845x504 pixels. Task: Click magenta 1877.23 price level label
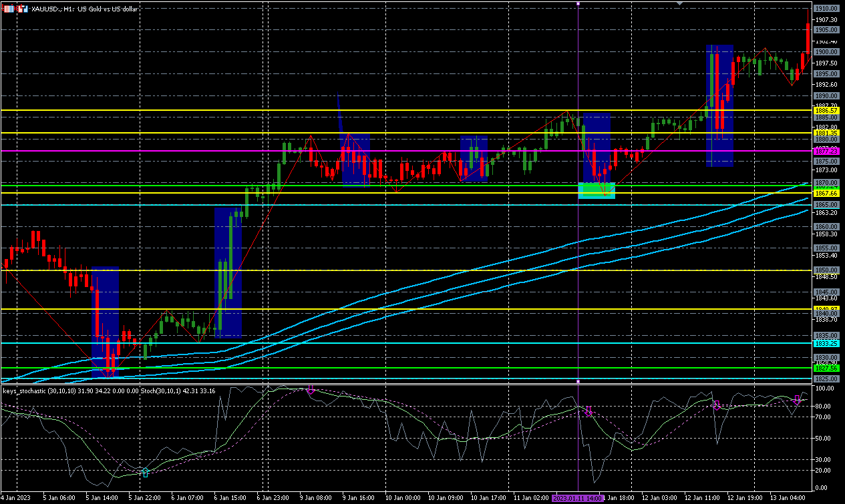[x=826, y=152]
